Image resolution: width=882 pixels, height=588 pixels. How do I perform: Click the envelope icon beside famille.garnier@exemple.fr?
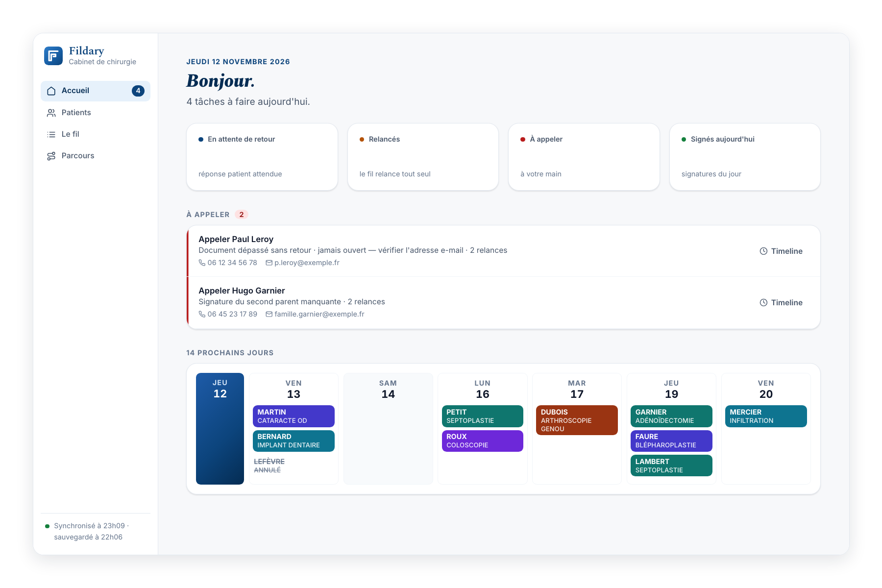coord(269,314)
